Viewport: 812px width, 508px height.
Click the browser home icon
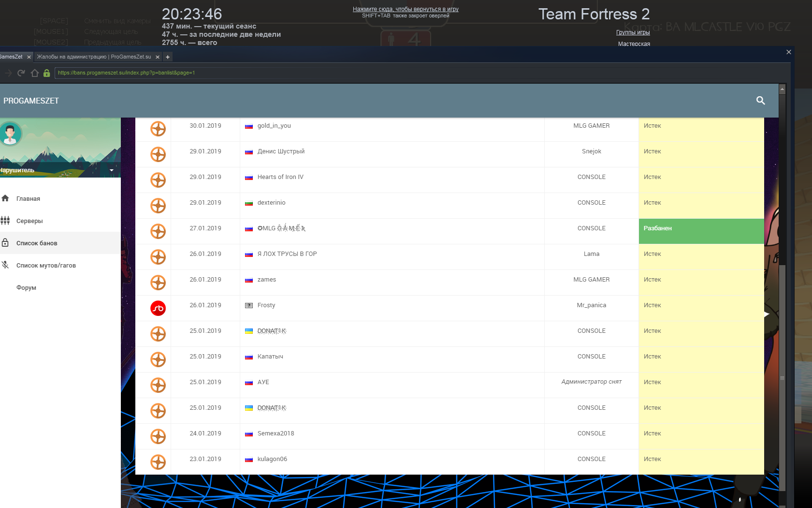tap(34, 73)
